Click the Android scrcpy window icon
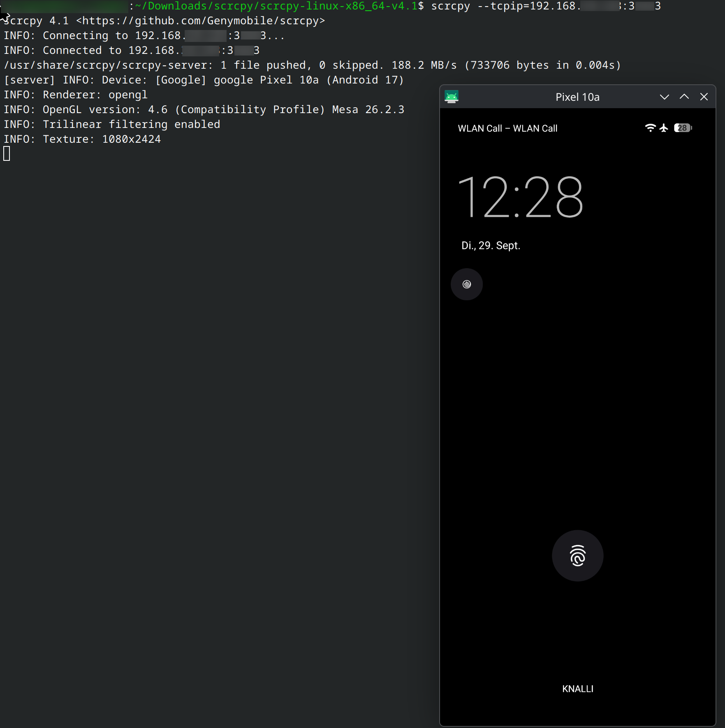Viewport: 725px width, 728px height. click(452, 97)
